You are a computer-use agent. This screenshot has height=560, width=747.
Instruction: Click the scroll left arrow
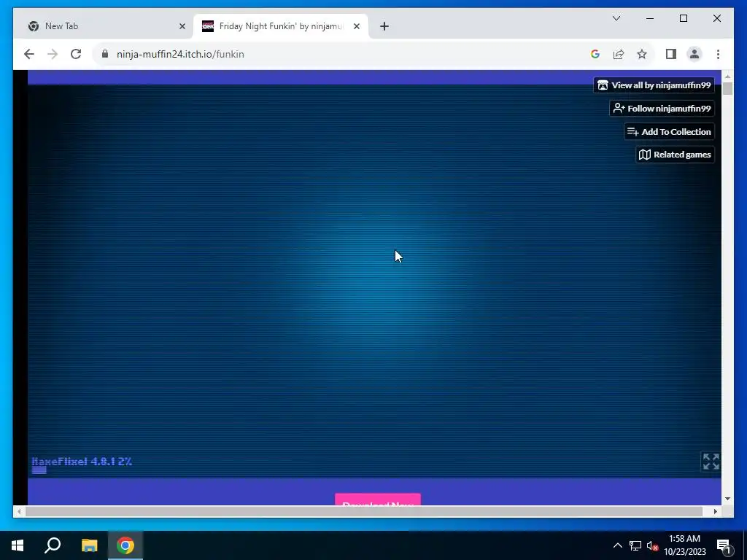pos(18,511)
